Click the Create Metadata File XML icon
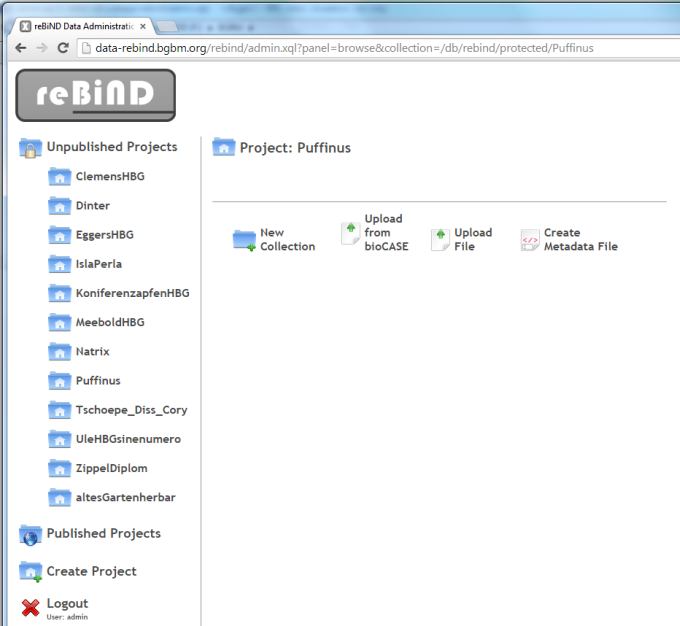 (x=530, y=240)
